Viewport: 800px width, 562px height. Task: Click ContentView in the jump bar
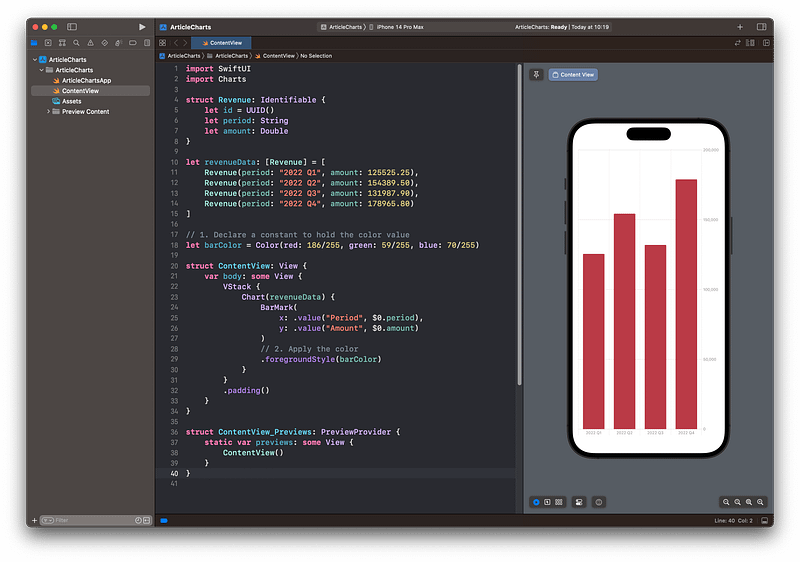(x=274, y=56)
